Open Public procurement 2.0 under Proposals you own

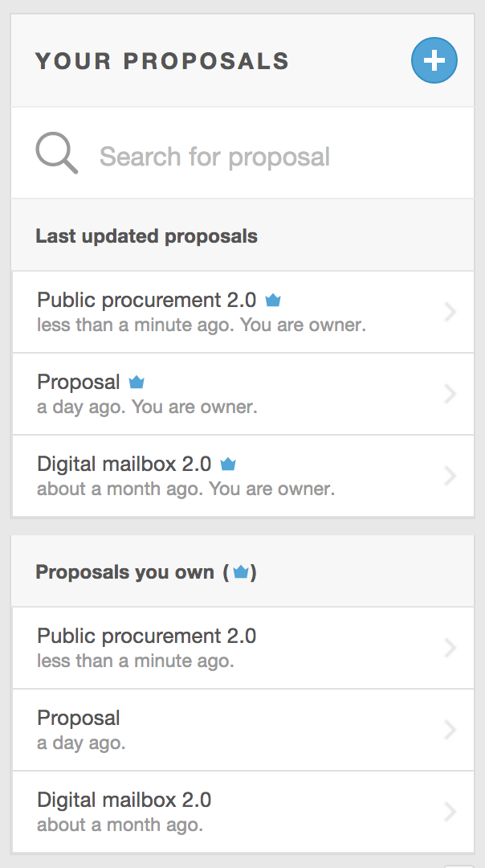pyautogui.click(x=147, y=637)
